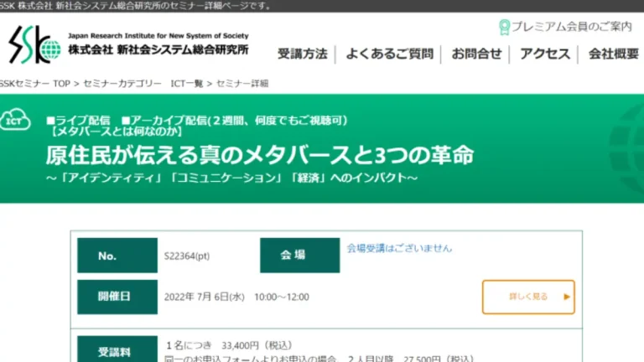Navigate to ICT一覧 in the breadcrumb
The image size is (644, 362).
187,84
